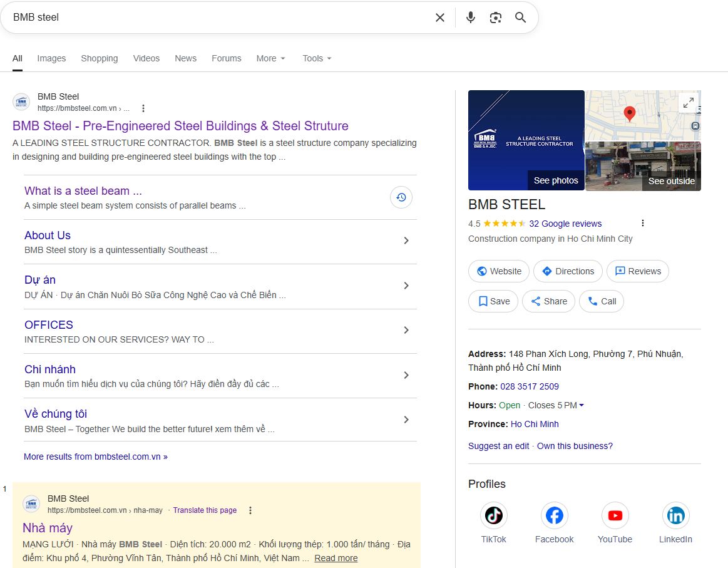Open the knowledge panel options three-dot menu

click(x=642, y=223)
